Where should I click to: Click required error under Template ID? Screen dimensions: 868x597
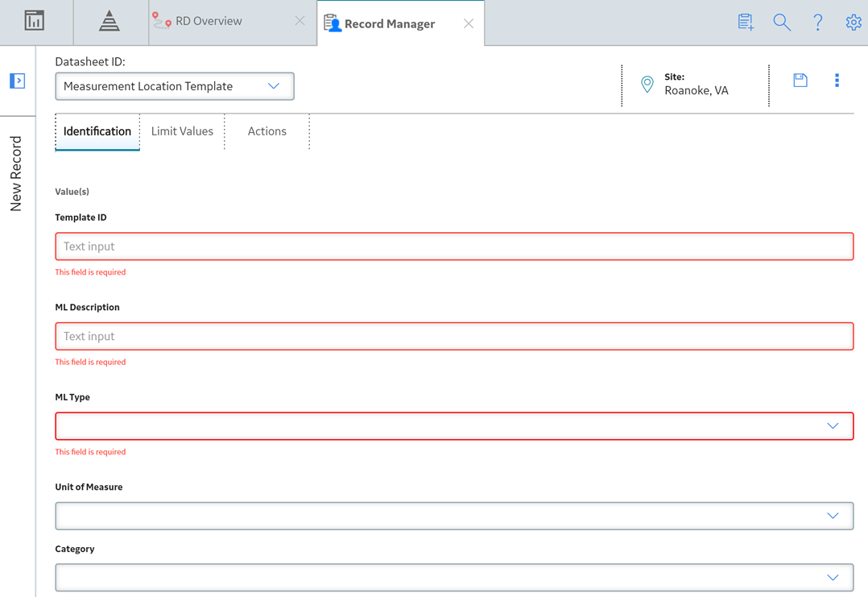[90, 272]
